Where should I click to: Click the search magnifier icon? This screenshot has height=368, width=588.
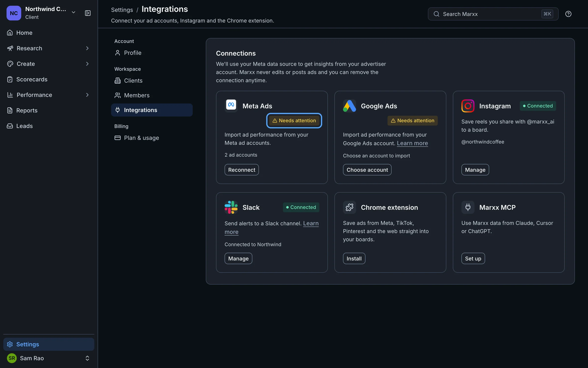pos(436,14)
